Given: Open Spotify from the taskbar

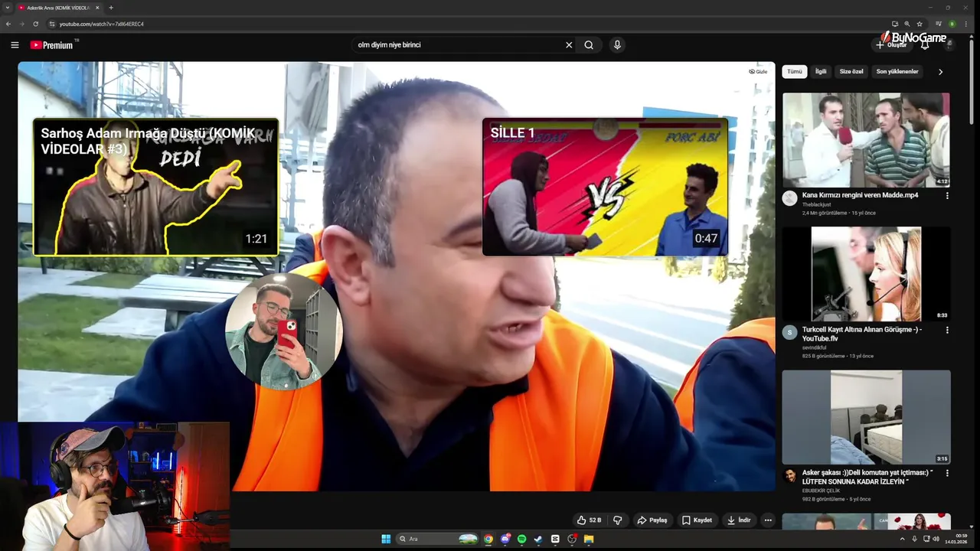Looking at the screenshot, I should pyautogui.click(x=522, y=539).
